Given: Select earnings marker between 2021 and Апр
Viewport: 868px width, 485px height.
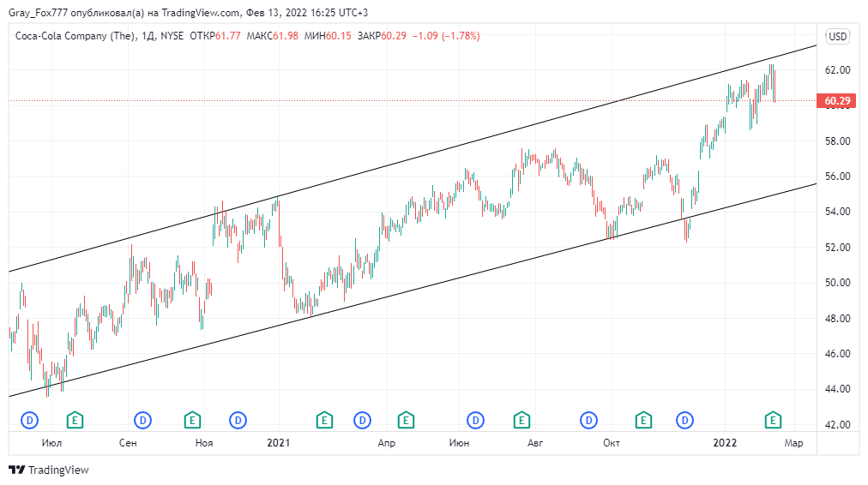Looking at the screenshot, I should pos(324,421).
